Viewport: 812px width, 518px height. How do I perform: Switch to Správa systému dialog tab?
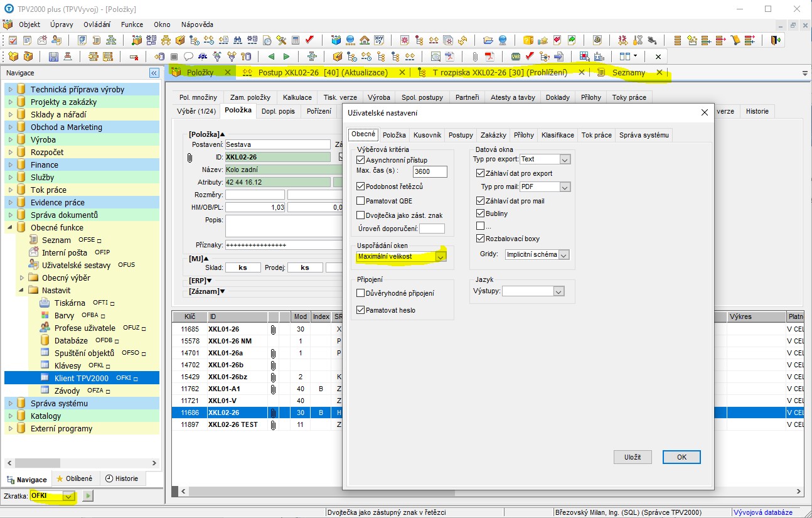click(x=644, y=135)
